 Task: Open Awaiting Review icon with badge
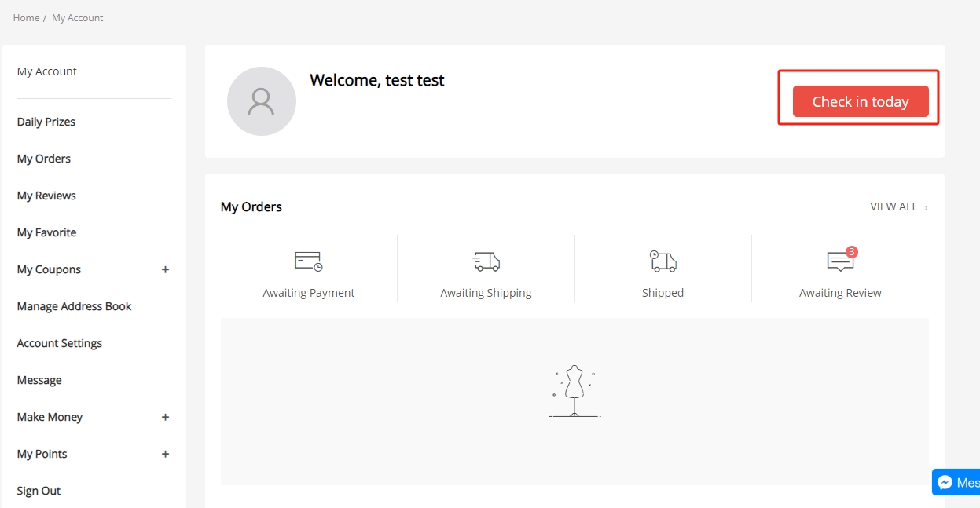pos(841,260)
